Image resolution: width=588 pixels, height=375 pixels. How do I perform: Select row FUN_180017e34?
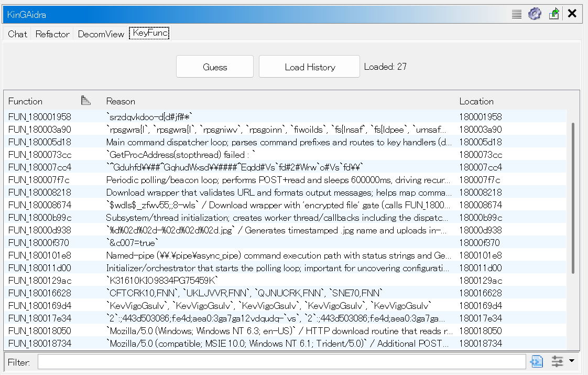(x=286, y=318)
